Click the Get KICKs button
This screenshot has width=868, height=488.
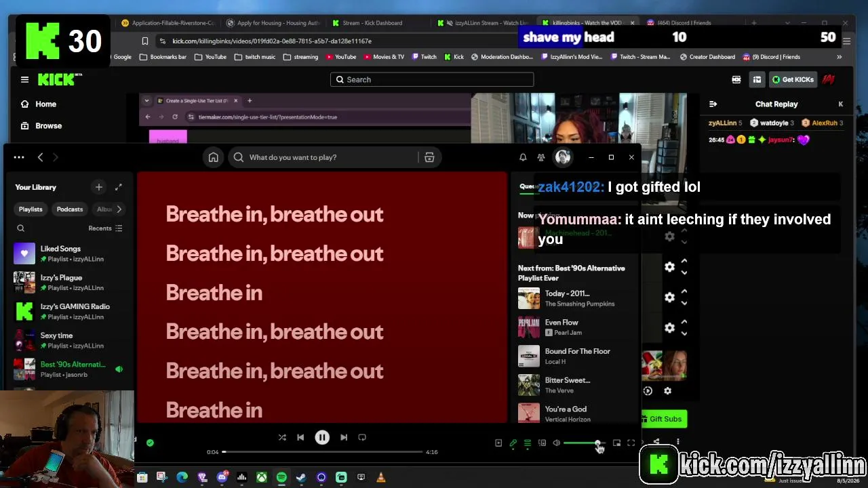pyautogui.click(x=793, y=80)
